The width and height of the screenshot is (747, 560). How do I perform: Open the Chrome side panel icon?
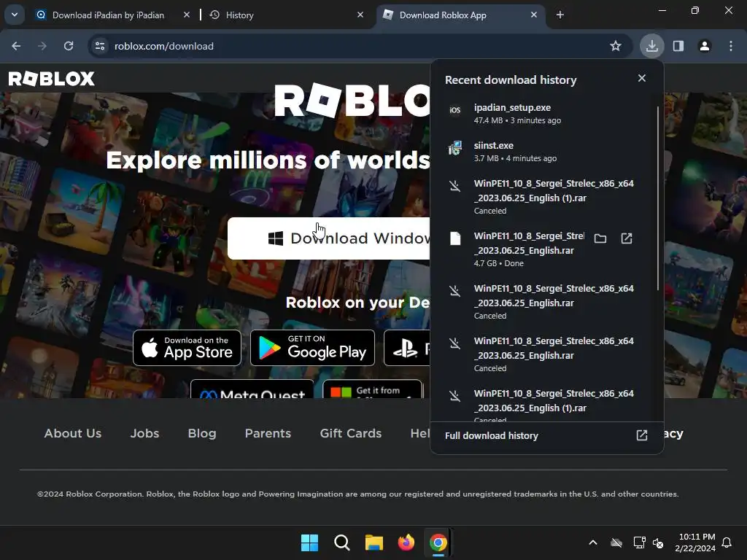678,46
